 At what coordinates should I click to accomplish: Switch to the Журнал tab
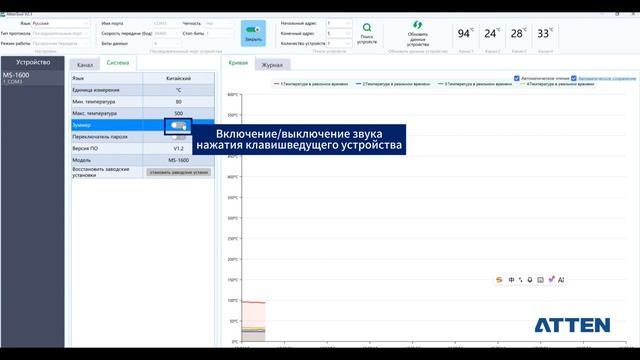point(272,65)
